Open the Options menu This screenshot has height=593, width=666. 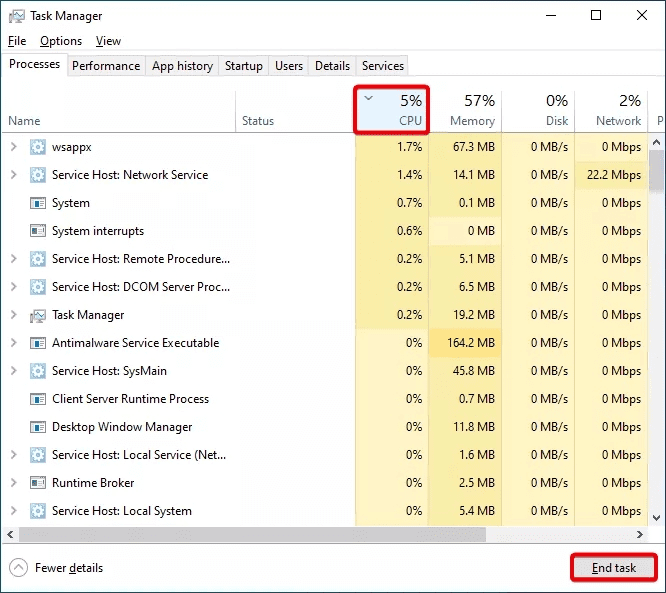61,41
